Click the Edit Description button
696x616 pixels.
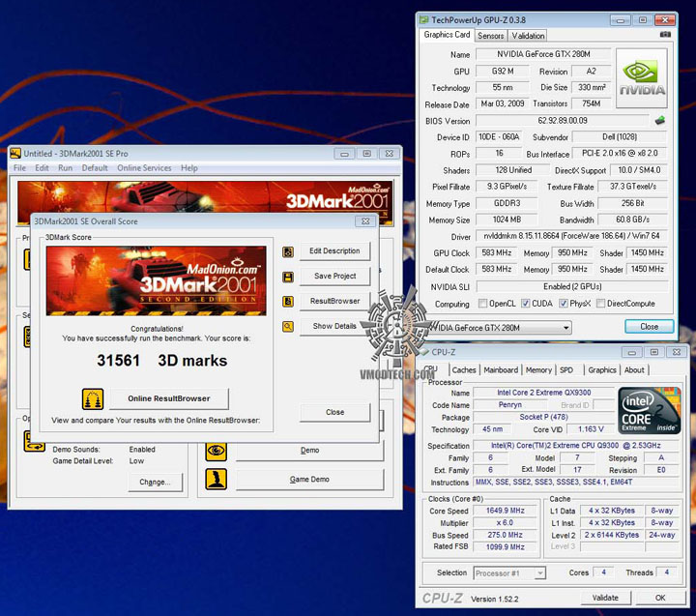[x=334, y=250]
